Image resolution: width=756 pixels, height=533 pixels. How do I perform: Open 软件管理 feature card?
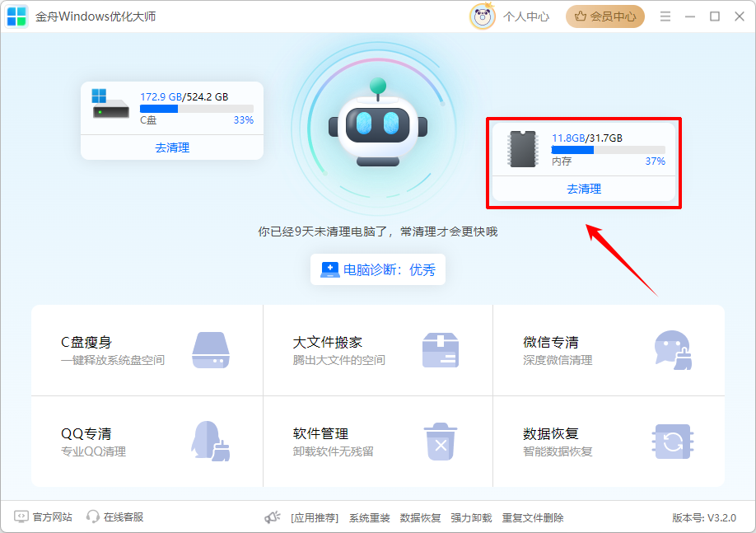coord(378,442)
